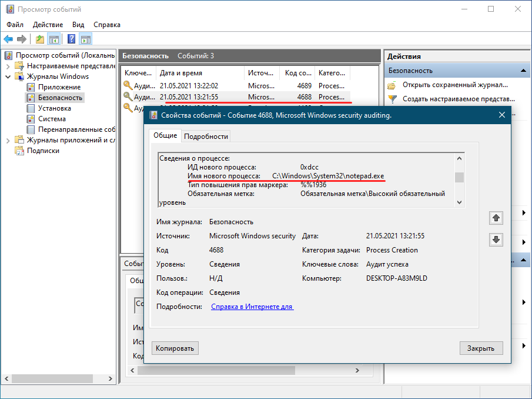Click Создать настраиваемое представление action
532x399 pixels.
pos(459,99)
